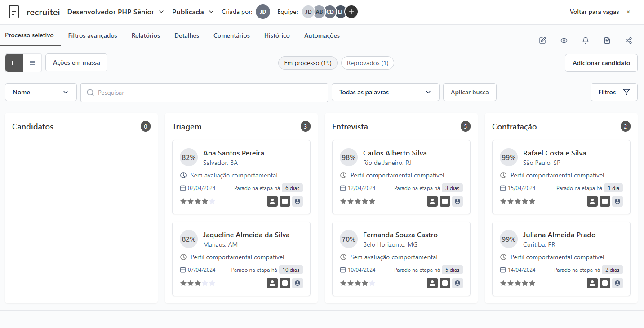The height and width of the screenshot is (328, 644).
Task: Open the 'Automações' tab
Action: tap(322, 35)
